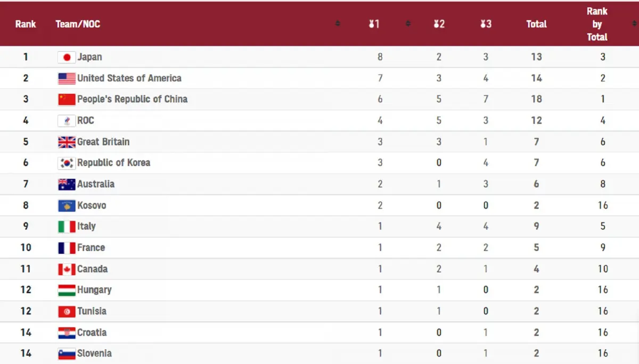Image resolution: width=639 pixels, height=364 pixels.
Task: Click sort arrows beside Rank by Total
Action: (x=634, y=24)
